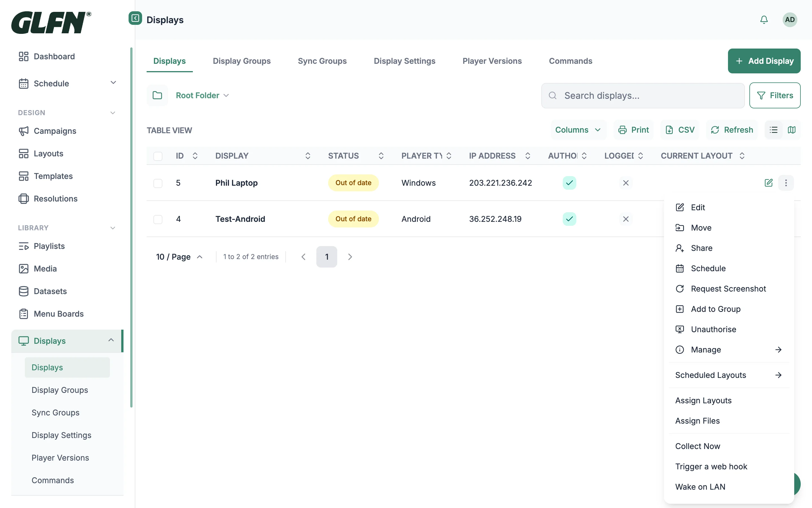Collapse the DESIGN section chevron
The width and height of the screenshot is (812, 508).
[113, 113]
